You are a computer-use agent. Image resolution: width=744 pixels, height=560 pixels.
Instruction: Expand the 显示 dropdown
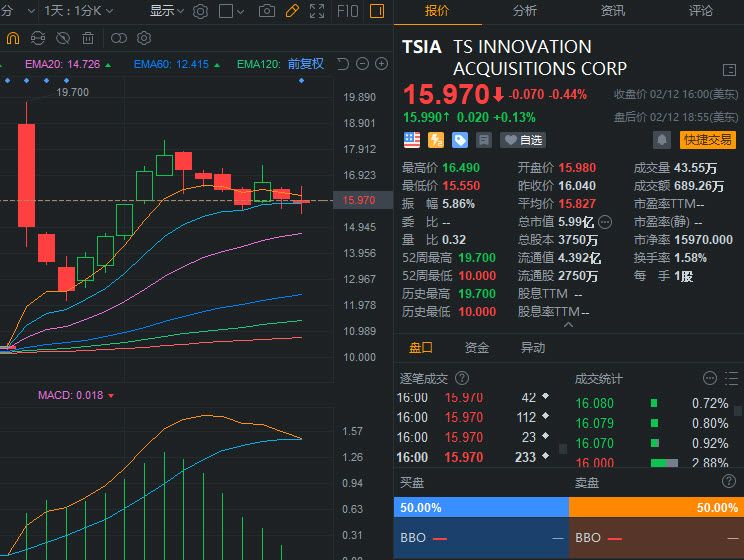point(167,11)
